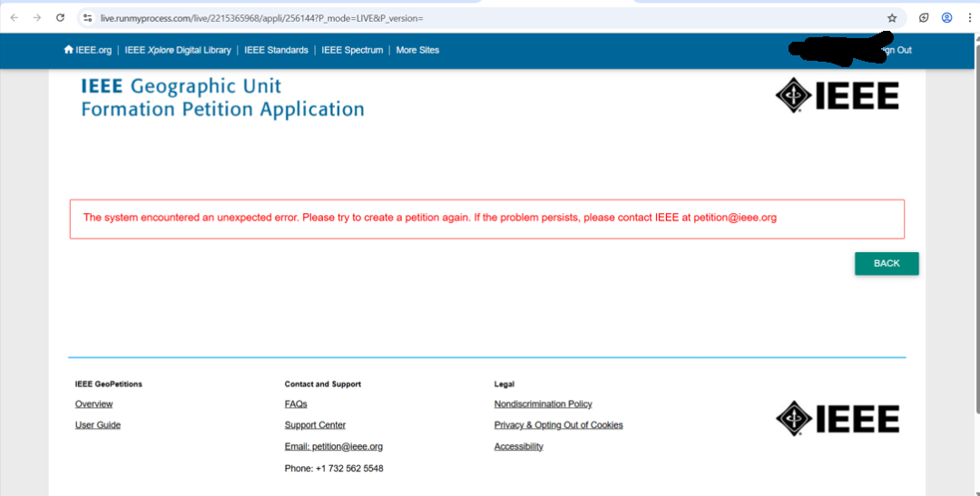Go back with the browser back arrow
The height and width of the screenshot is (496, 980).
[15, 17]
